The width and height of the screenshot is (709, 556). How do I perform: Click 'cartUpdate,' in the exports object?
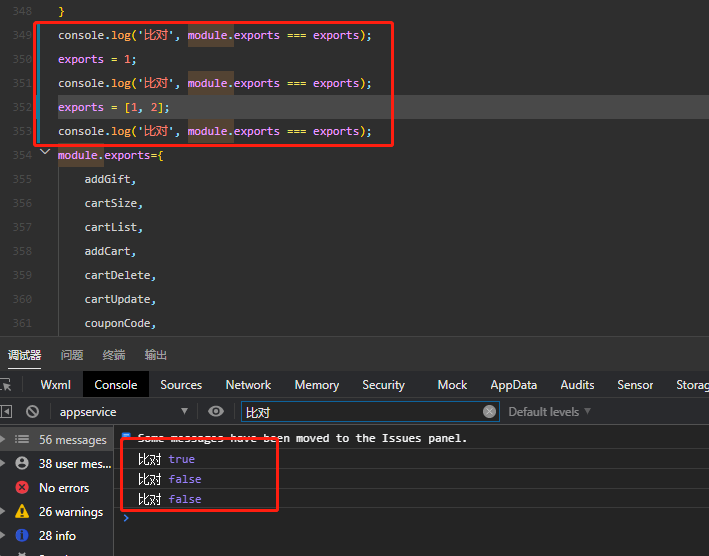pos(120,299)
